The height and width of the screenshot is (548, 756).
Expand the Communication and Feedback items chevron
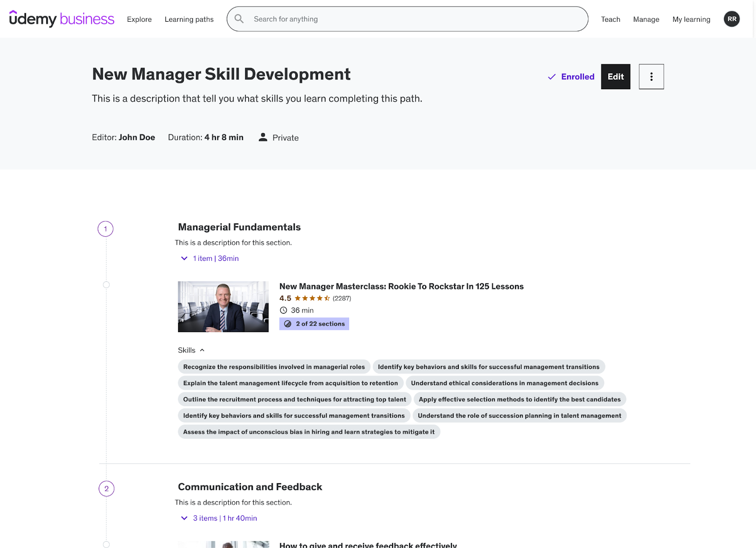coord(184,518)
